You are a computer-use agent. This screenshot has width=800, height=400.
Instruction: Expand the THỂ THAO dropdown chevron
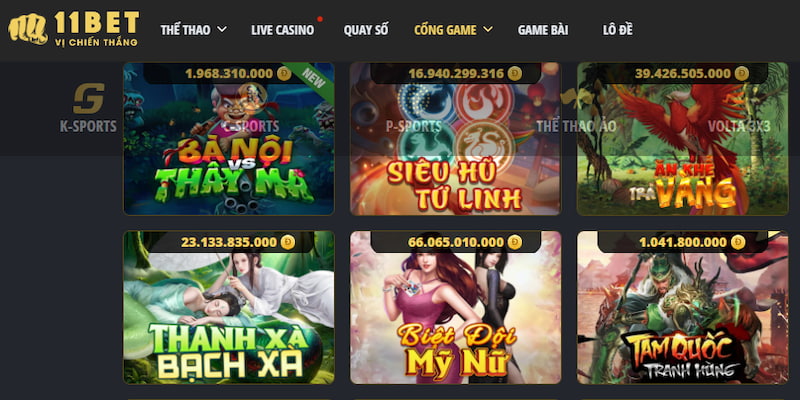(222, 30)
